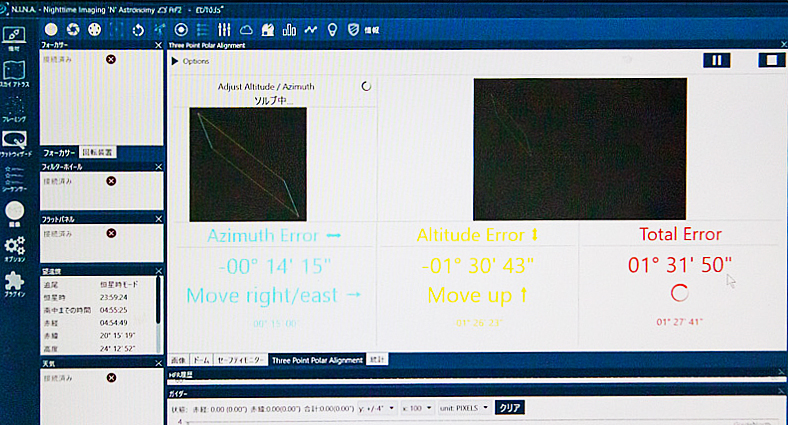Image resolution: width=788 pixels, height=425 pixels.
Task: Click the red X in the フィルターホイール panel
Action: (x=112, y=181)
